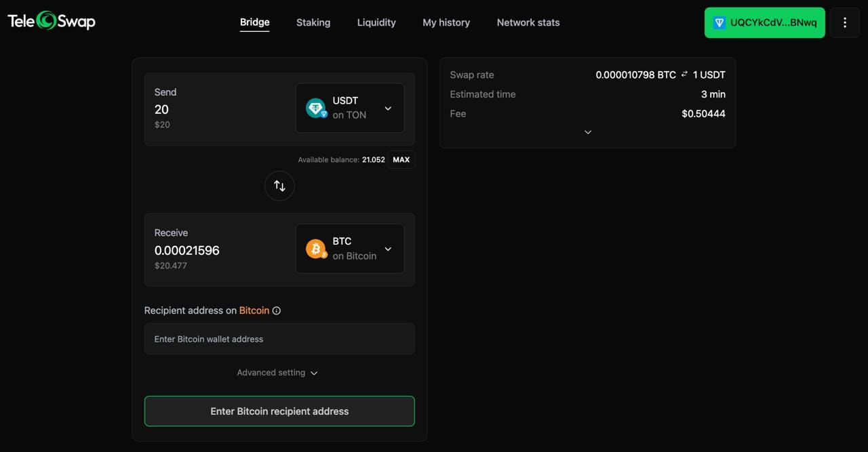Open USDT on TON token dropdown
Viewport: 868px width, 452px height.
point(350,108)
